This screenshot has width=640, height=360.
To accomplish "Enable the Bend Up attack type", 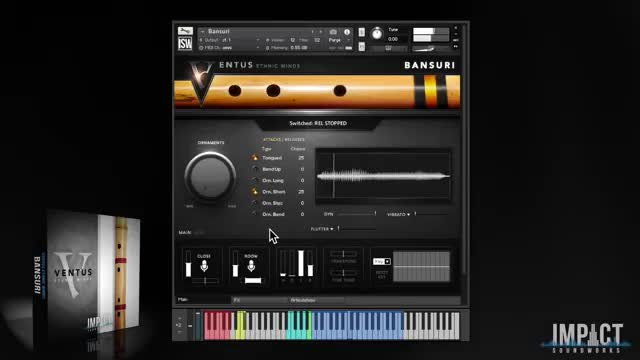I will click(x=255, y=169).
